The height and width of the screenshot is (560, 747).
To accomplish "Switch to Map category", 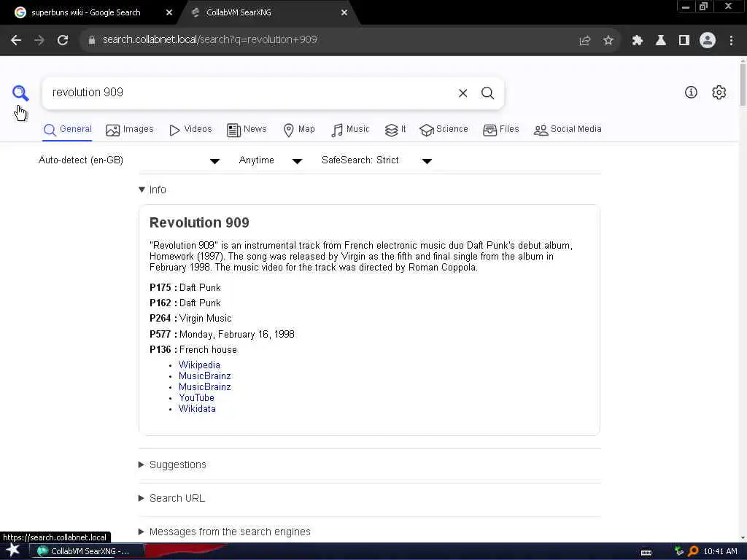I will (299, 130).
